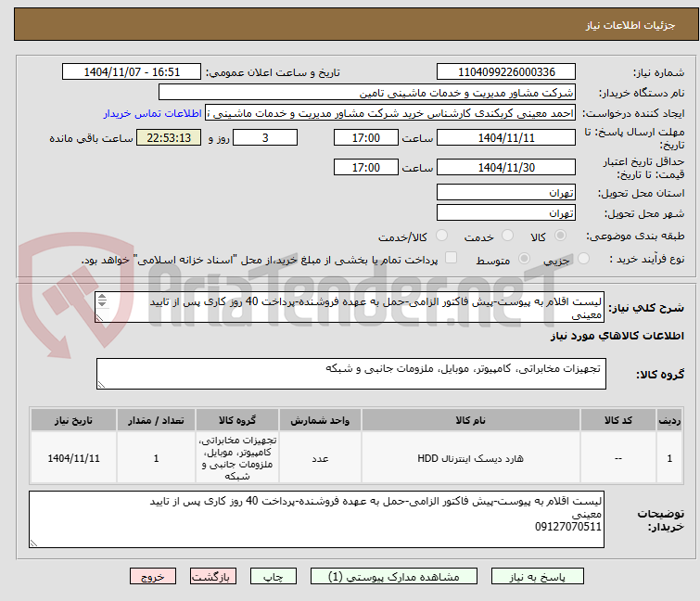Click the price validity 17:00 time field
The image size is (700, 601).
(x=365, y=167)
